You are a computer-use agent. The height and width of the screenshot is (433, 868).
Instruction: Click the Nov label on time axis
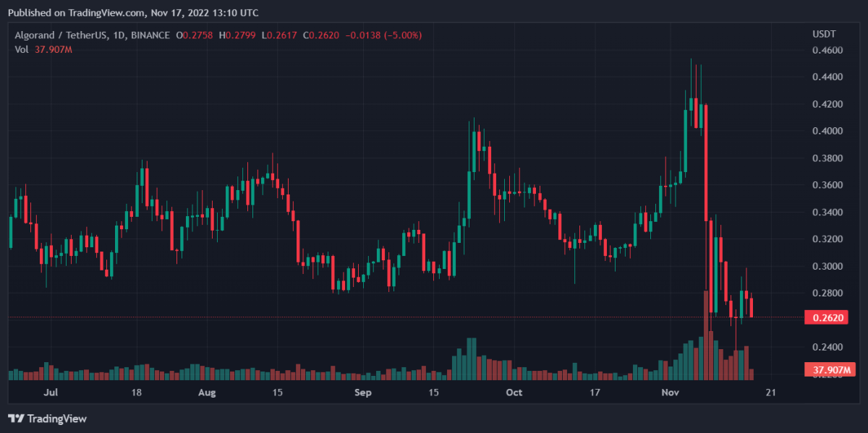pyautogui.click(x=671, y=393)
